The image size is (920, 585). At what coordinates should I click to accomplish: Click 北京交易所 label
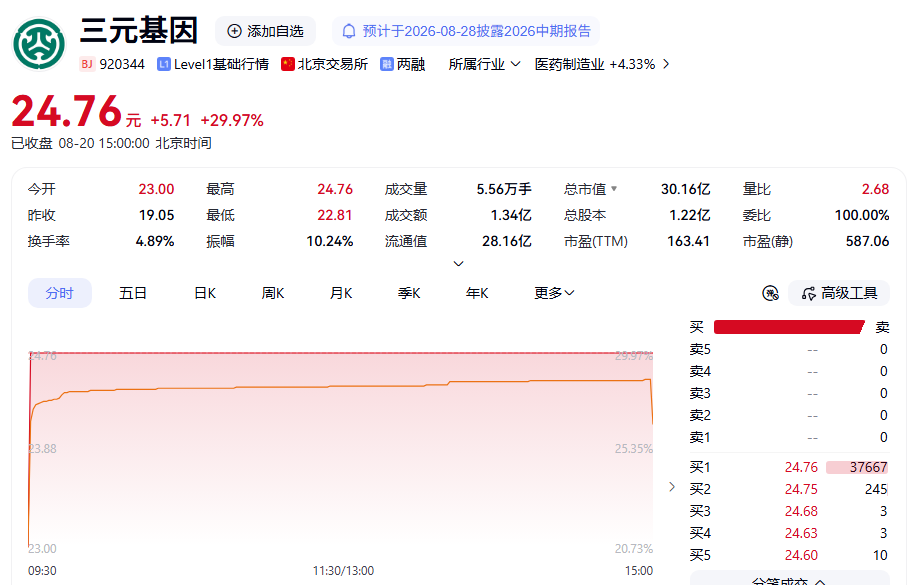(x=333, y=64)
